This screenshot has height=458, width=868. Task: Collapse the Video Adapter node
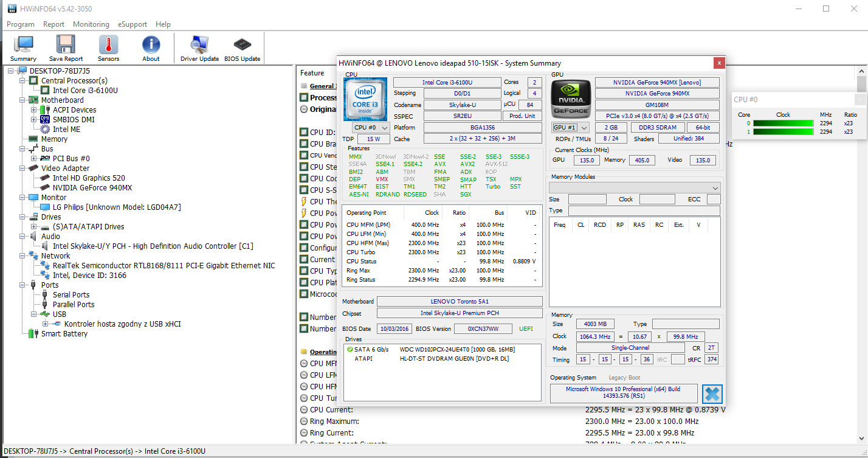point(22,168)
